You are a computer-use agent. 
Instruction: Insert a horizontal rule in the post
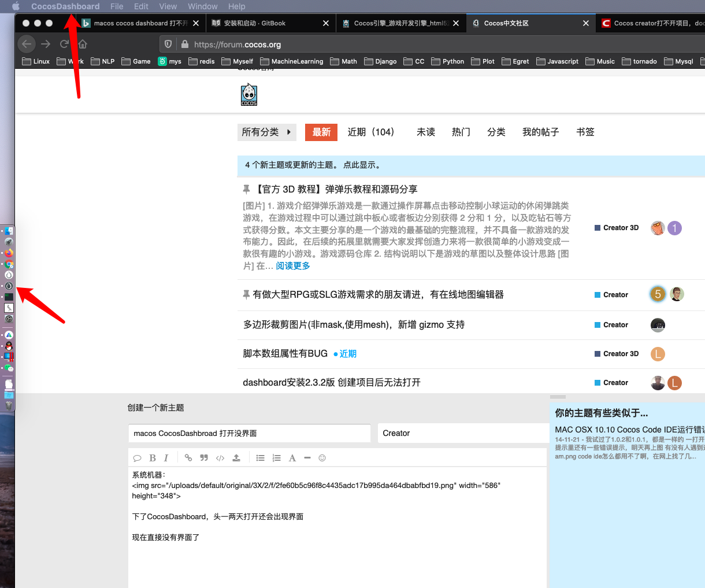pyautogui.click(x=307, y=458)
